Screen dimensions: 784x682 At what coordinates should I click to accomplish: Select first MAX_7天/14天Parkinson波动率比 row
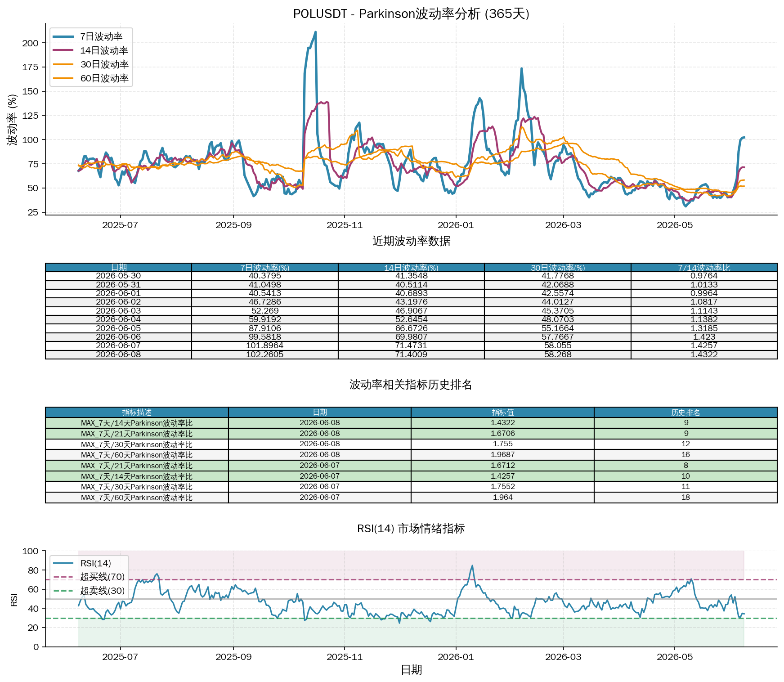click(x=411, y=423)
